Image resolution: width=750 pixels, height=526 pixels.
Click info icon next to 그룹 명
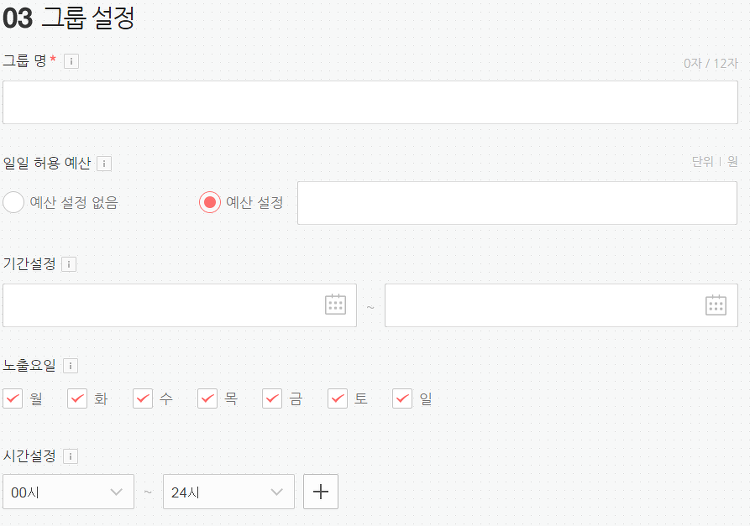pos(71,61)
